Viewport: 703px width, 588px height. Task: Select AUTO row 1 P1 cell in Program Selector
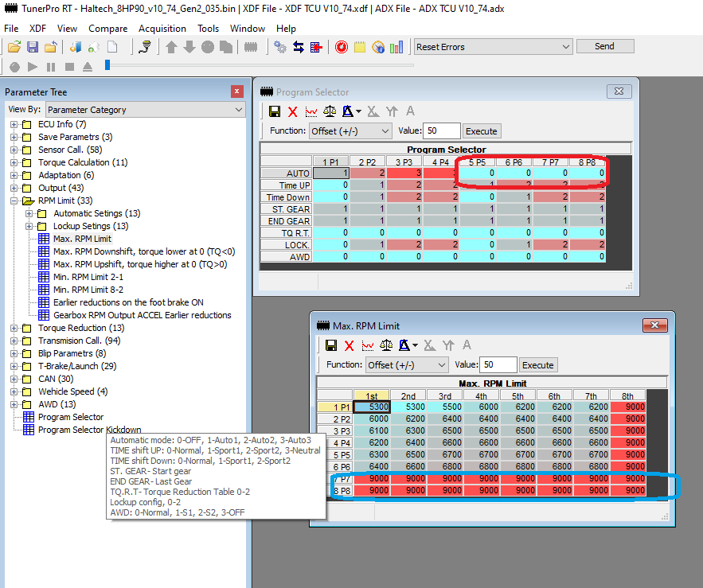point(331,173)
